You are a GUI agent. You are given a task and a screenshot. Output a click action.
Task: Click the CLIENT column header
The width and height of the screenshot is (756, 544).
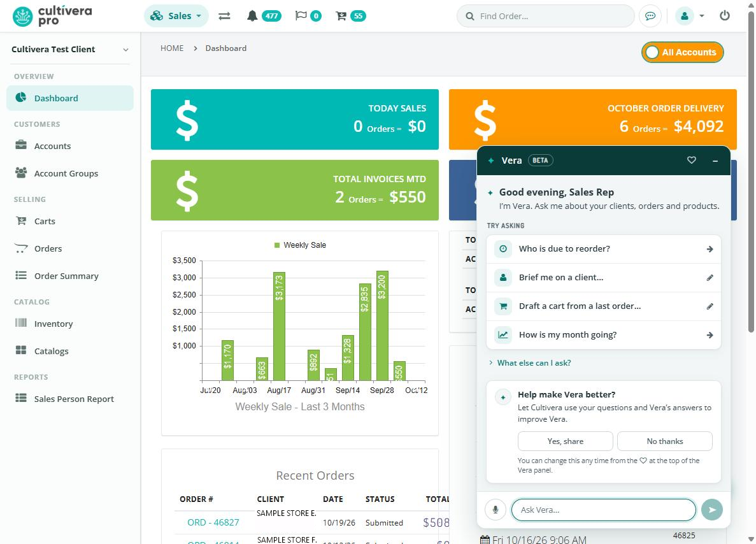(271, 499)
